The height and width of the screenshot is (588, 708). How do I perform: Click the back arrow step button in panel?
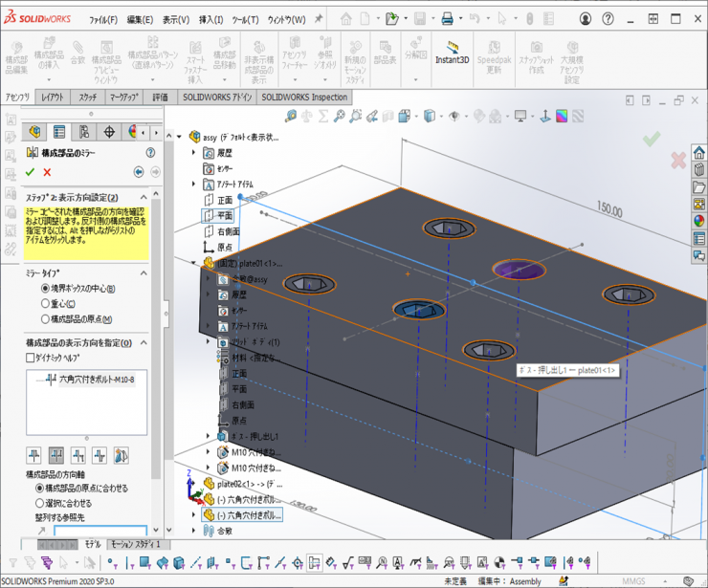pyautogui.click(x=139, y=172)
